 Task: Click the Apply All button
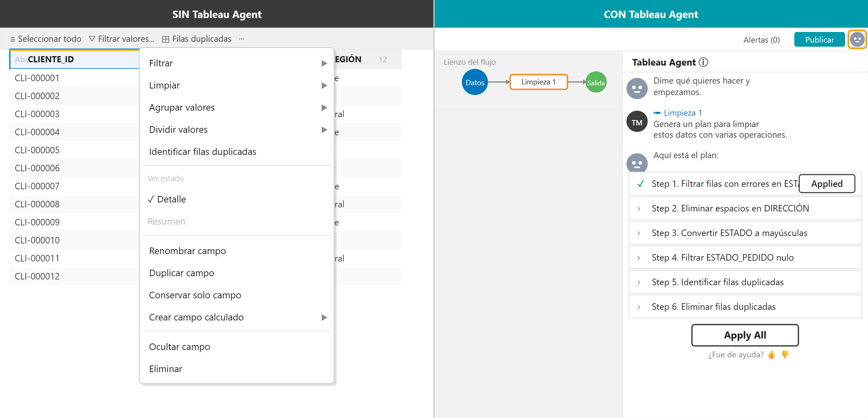click(745, 335)
